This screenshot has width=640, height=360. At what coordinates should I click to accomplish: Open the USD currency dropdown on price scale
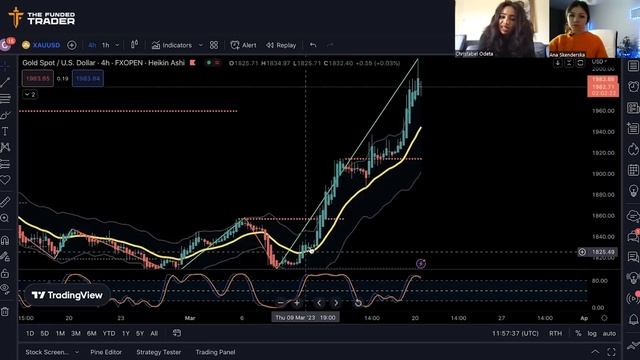599,62
